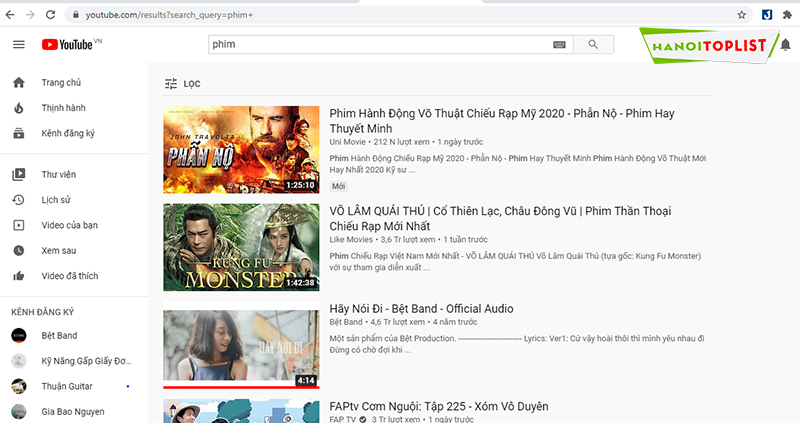Visit Bệt Band channel under third video
800x423 pixels.
point(345,322)
